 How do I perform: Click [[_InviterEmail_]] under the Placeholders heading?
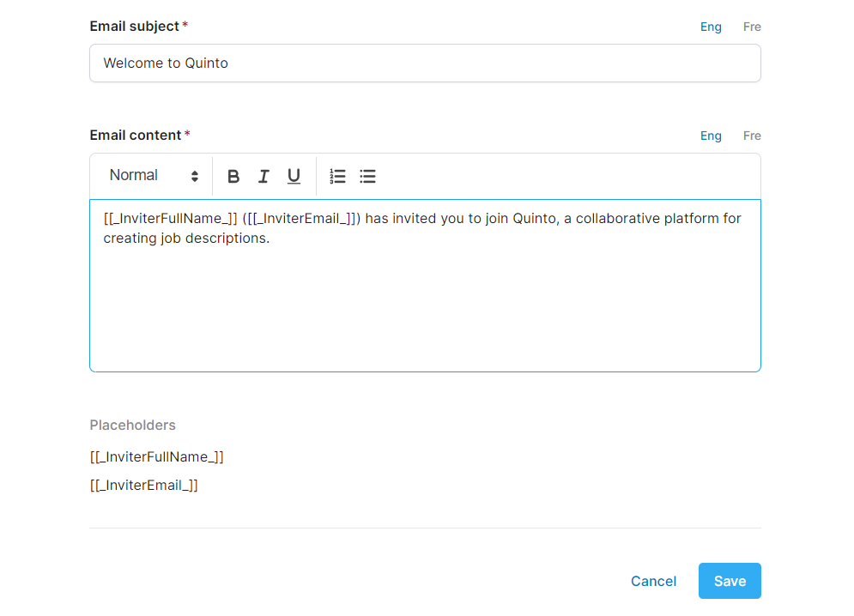[143, 486]
